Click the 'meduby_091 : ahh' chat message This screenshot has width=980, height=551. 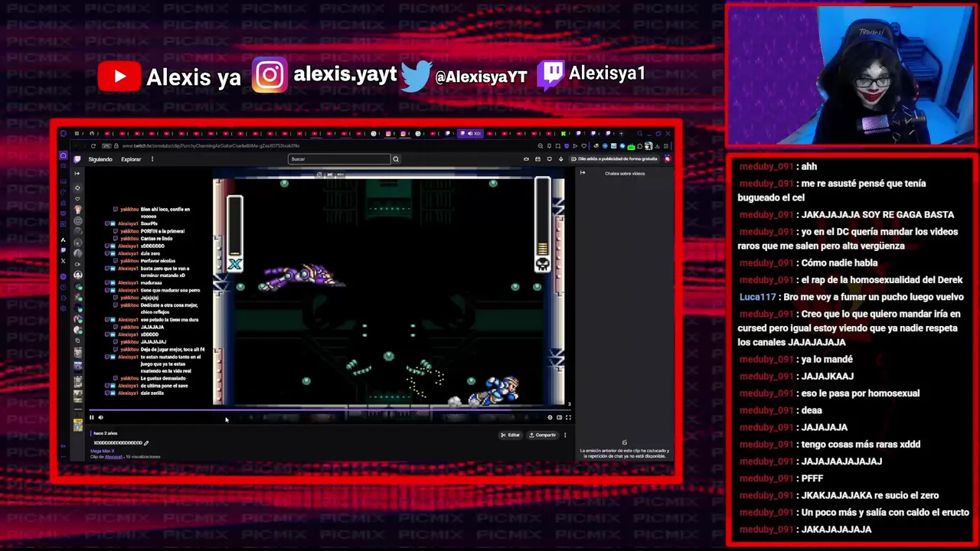(778, 167)
